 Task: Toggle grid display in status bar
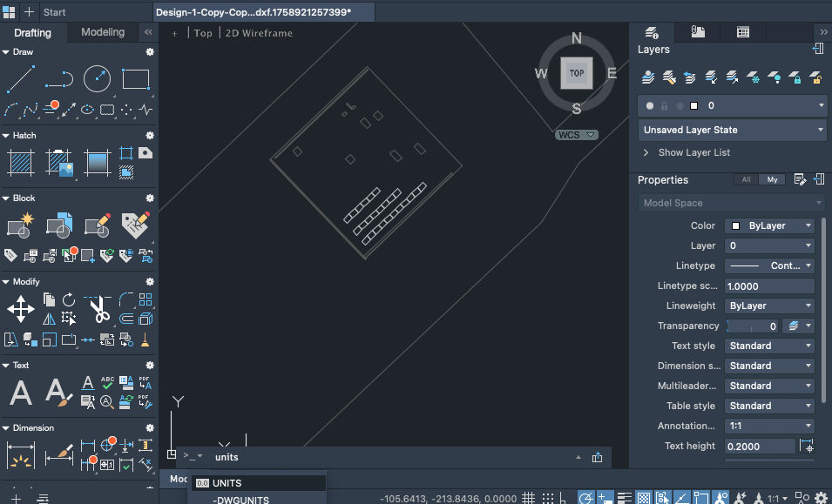527,498
